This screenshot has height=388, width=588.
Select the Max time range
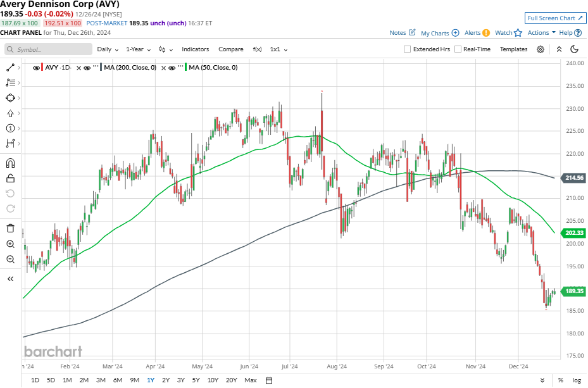coord(251,380)
